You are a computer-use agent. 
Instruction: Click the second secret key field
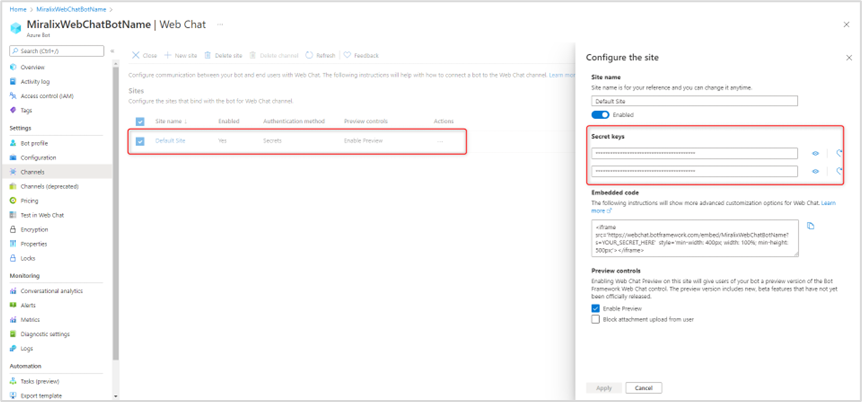click(x=694, y=171)
